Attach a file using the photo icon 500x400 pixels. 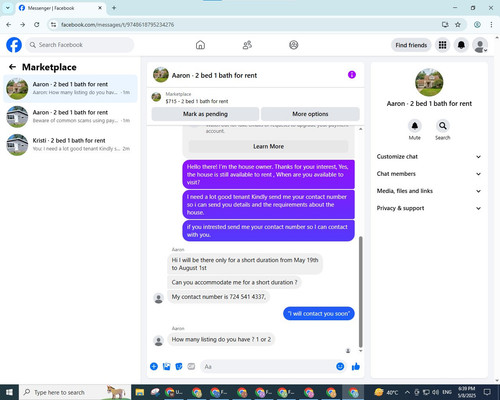[166, 367]
